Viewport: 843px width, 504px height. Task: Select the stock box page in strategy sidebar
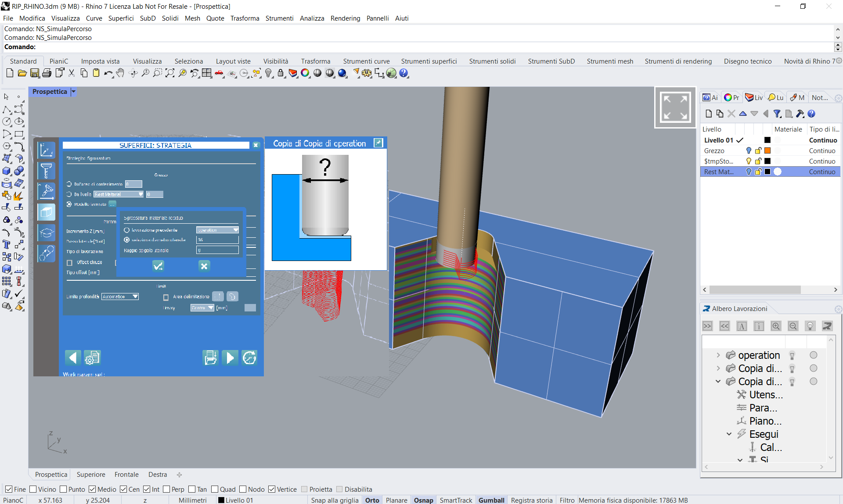tap(47, 212)
